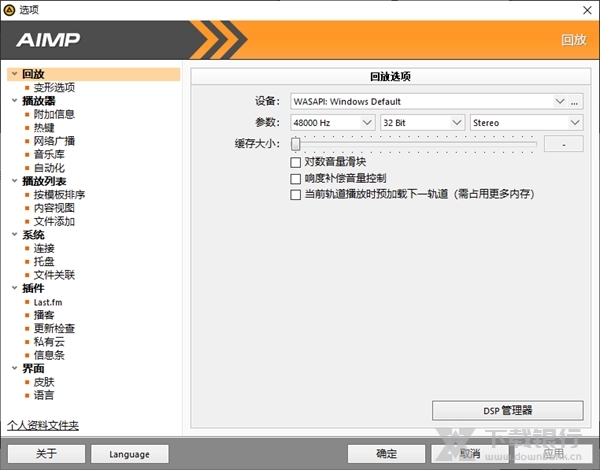The height and width of the screenshot is (470, 600).
Task: Collapse the 播放列表 tree section
Action: (15, 181)
